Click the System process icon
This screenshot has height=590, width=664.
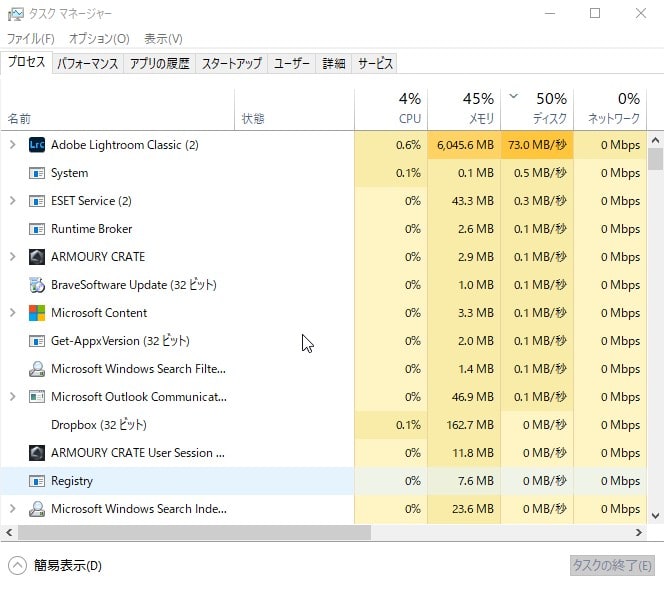(x=37, y=173)
